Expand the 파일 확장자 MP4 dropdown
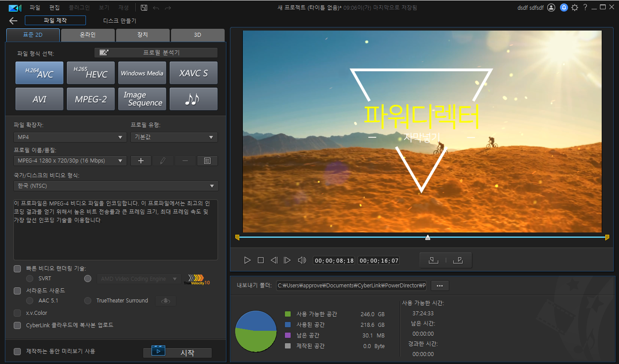Image resolution: width=619 pixels, height=364 pixels. 70,137
